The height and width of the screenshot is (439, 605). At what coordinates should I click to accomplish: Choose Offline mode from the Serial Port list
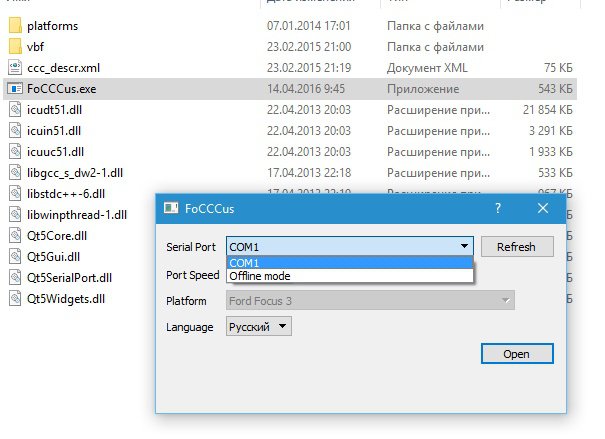pos(350,276)
